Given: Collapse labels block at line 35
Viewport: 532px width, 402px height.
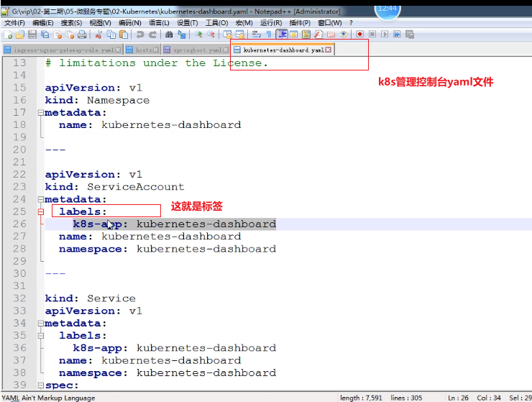Looking at the screenshot, I should click(x=41, y=336).
